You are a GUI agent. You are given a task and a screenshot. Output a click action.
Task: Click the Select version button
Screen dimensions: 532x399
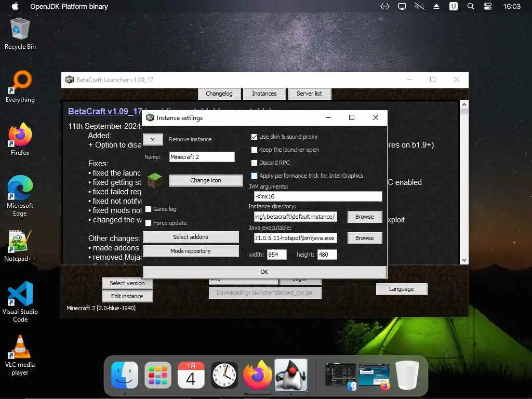point(127,283)
